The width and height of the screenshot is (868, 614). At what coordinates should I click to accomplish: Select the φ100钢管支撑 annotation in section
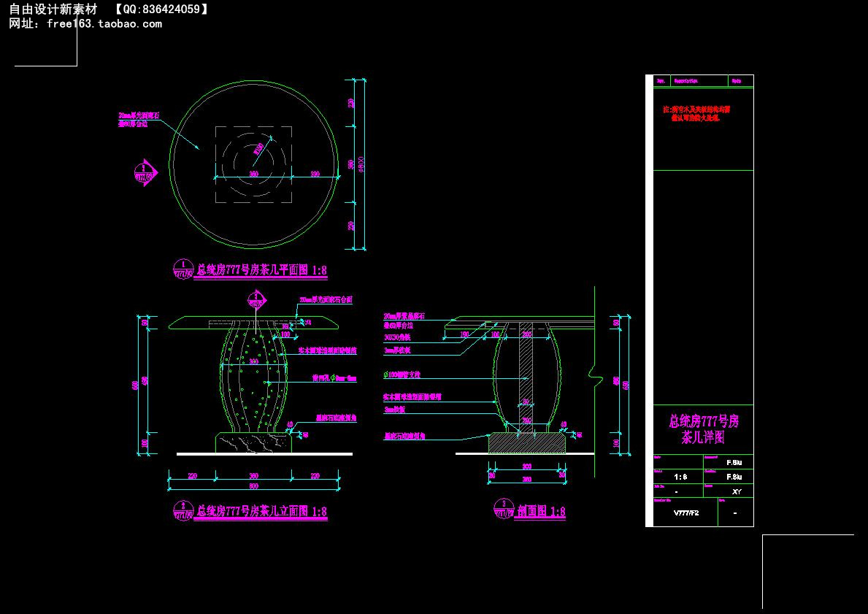402,375
